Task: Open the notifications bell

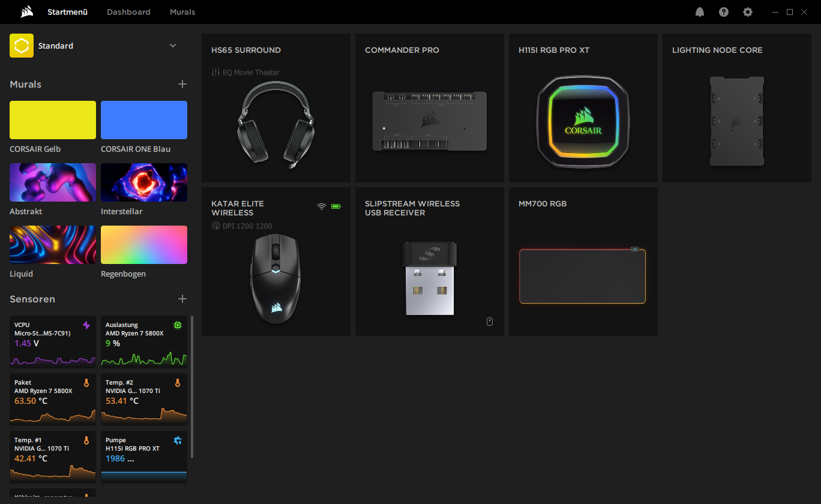Action: point(700,12)
